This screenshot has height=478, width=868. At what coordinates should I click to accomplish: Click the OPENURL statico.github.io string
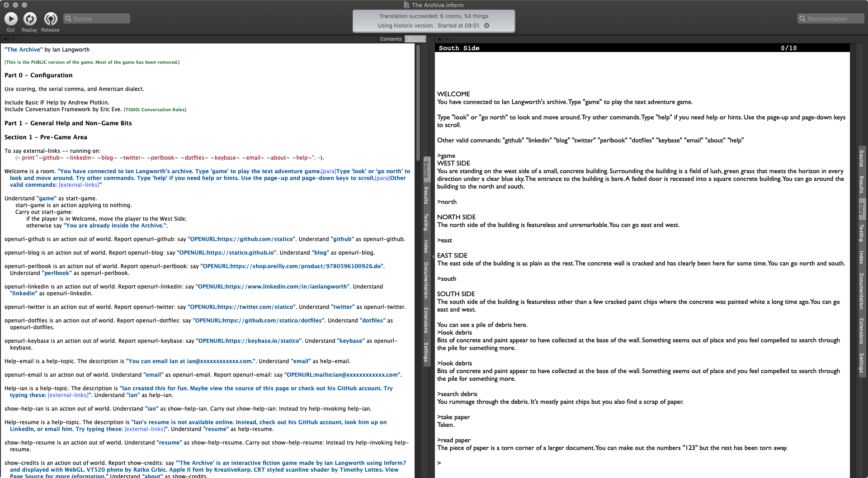(x=227, y=253)
